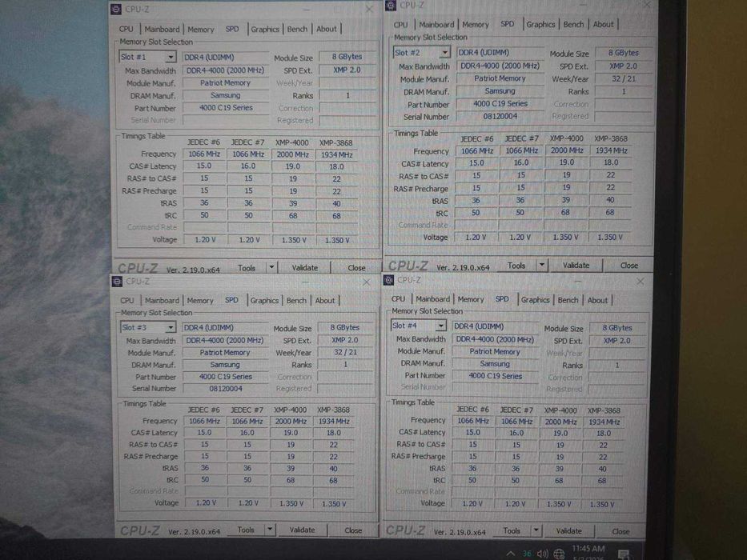Open the notification center icon on taskbar
The width and height of the screenshot is (747, 560).
tap(624, 554)
